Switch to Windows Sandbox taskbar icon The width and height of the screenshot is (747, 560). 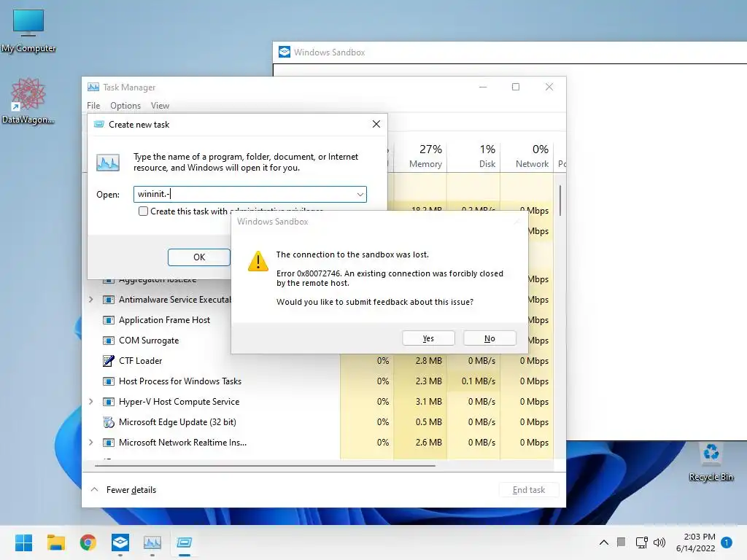pyautogui.click(x=120, y=542)
